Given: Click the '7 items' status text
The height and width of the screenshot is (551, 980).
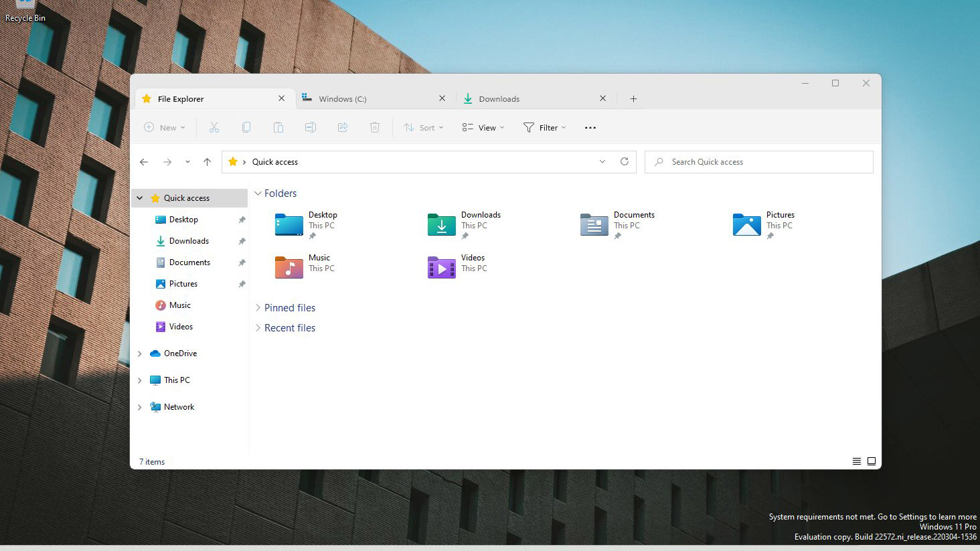Looking at the screenshot, I should [152, 462].
